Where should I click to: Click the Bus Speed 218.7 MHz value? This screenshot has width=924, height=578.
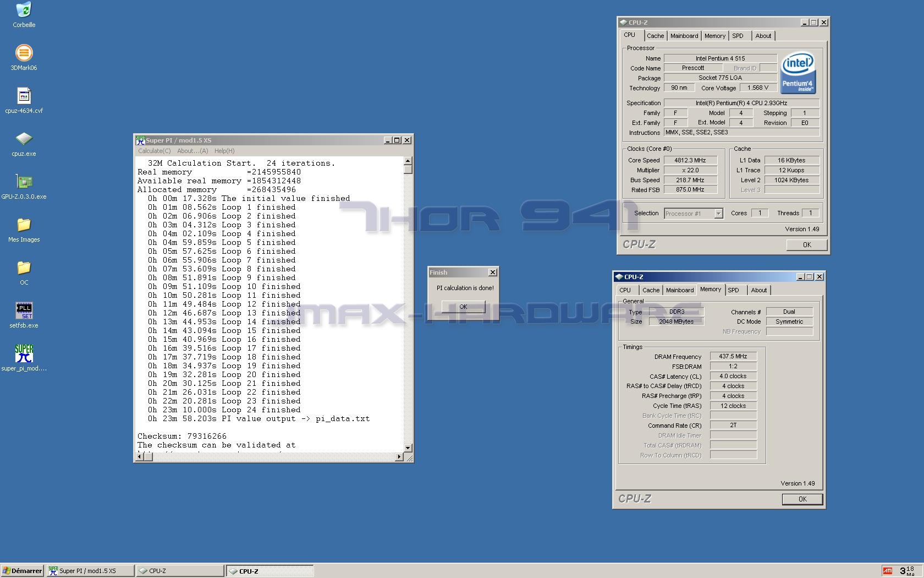(x=690, y=180)
